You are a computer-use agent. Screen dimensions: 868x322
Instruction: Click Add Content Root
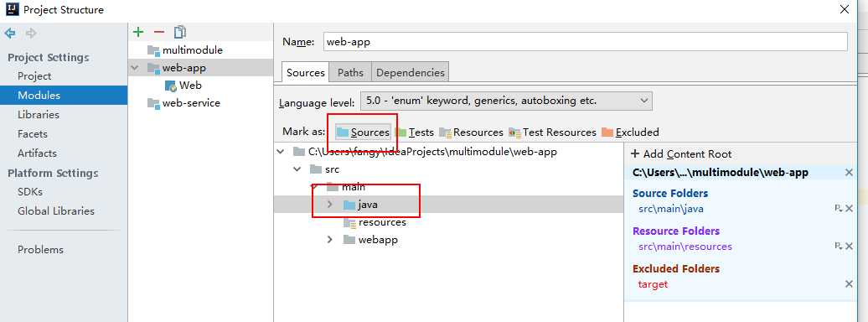(681, 154)
